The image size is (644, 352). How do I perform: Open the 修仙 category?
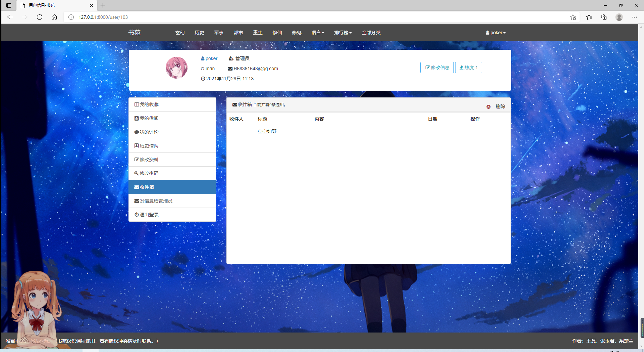tap(277, 33)
